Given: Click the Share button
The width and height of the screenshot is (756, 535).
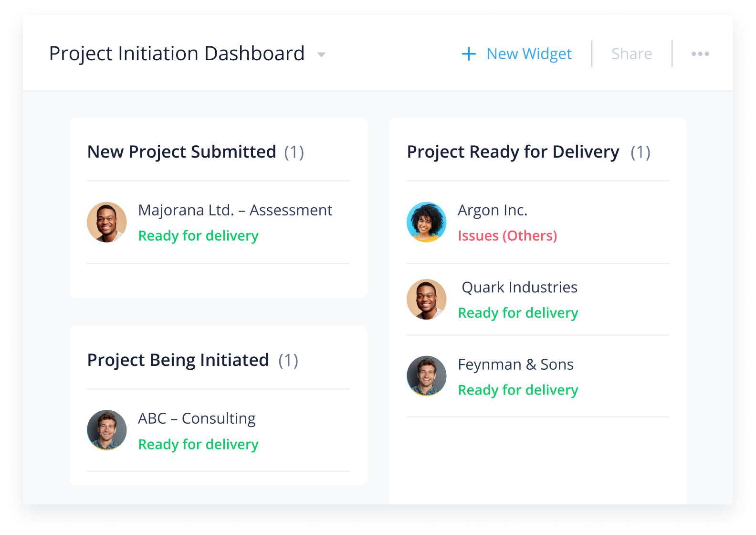Looking at the screenshot, I should pyautogui.click(x=631, y=54).
